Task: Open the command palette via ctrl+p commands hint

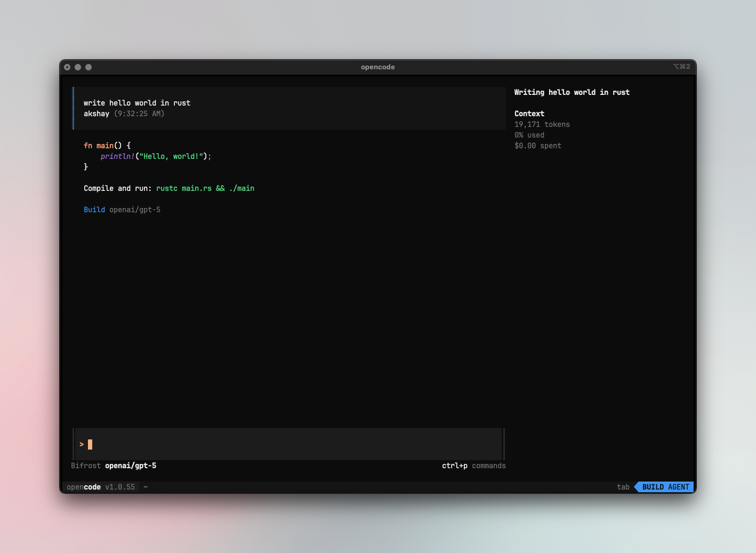Action: (x=473, y=466)
